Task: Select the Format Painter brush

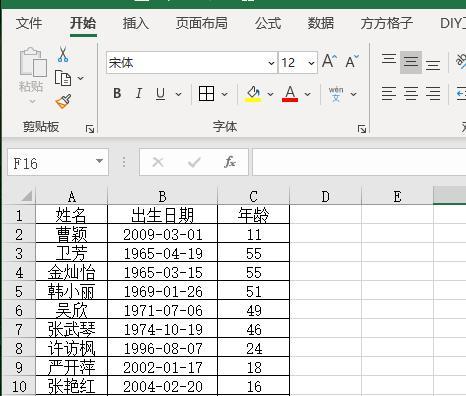Action: pos(63,101)
